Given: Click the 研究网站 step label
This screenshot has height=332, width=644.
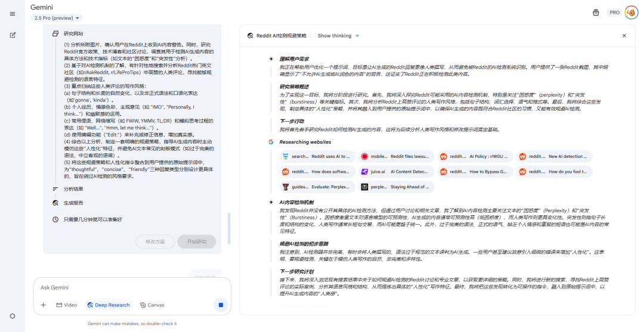Looking at the screenshot, I should coord(73,33).
